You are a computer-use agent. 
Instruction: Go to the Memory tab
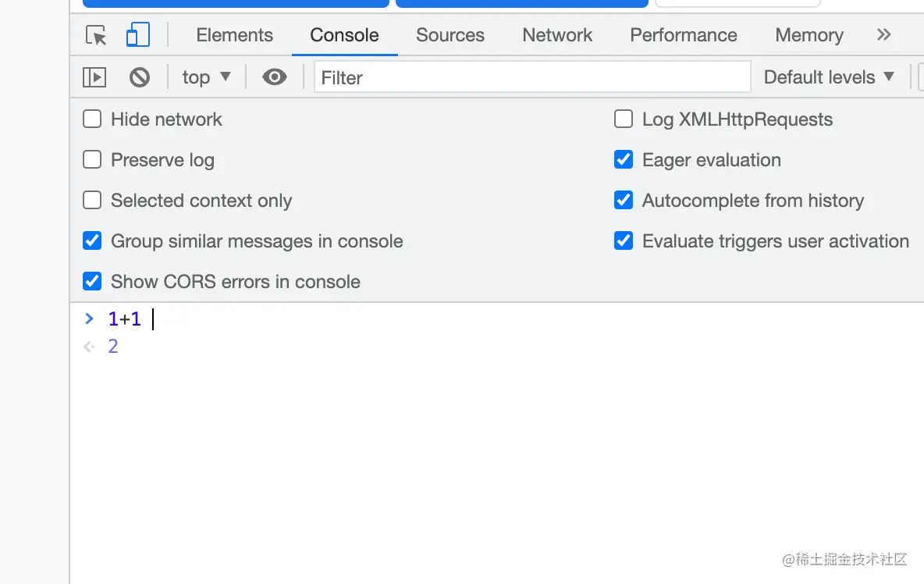[x=808, y=35]
